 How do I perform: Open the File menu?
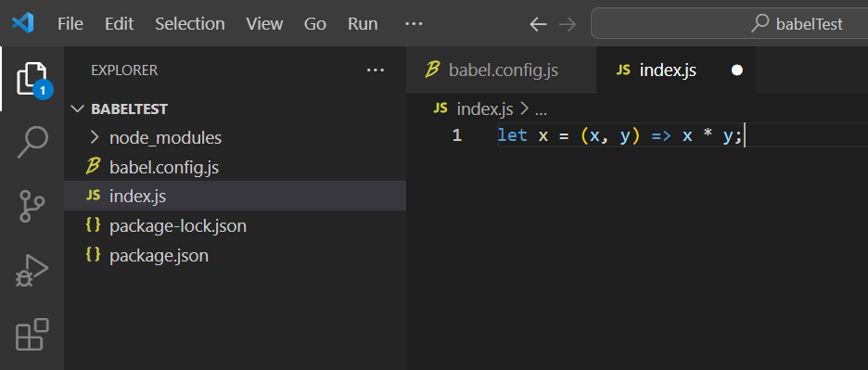(70, 24)
